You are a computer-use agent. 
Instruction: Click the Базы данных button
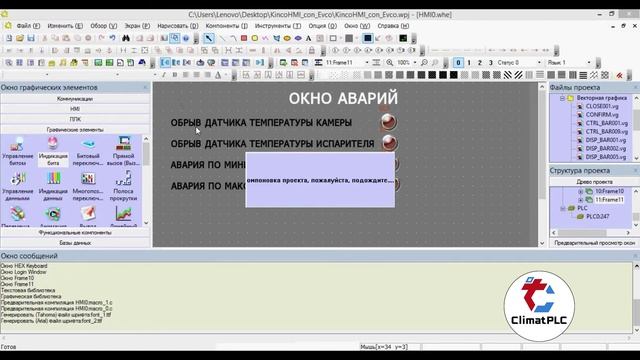tap(75, 242)
